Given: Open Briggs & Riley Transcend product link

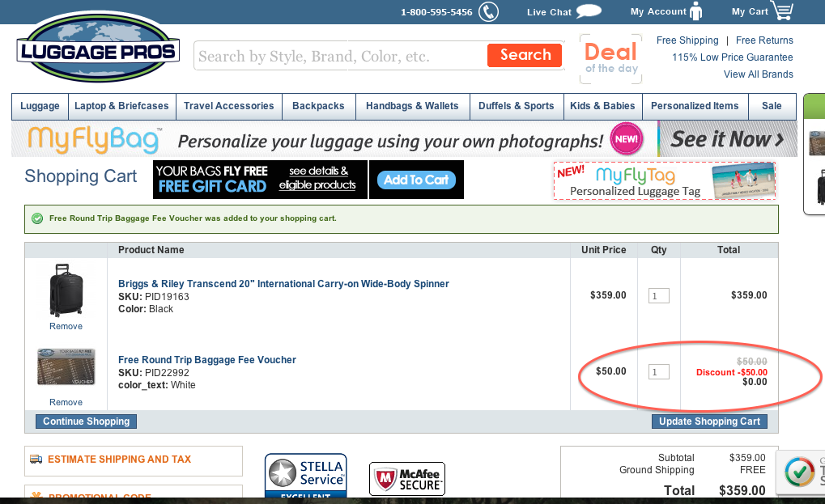Looking at the screenshot, I should pos(283,284).
